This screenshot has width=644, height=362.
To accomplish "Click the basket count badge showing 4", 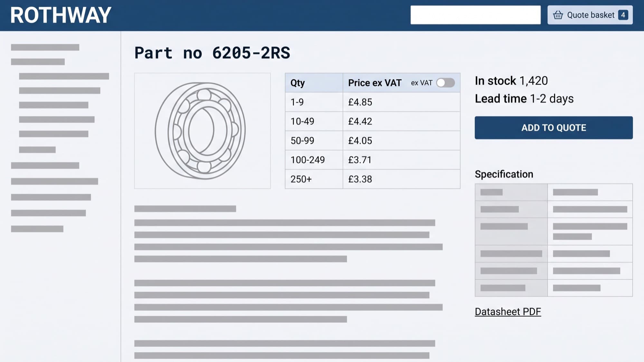I will 623,15.
